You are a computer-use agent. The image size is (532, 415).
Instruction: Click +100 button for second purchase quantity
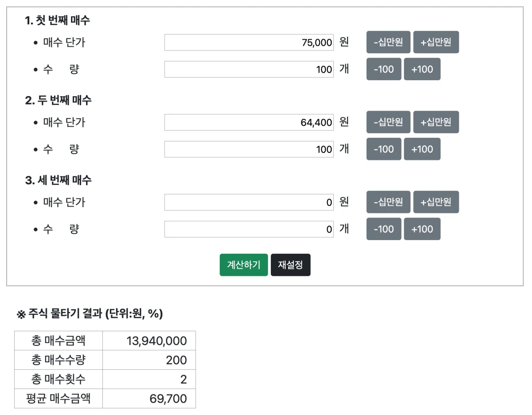422,149
